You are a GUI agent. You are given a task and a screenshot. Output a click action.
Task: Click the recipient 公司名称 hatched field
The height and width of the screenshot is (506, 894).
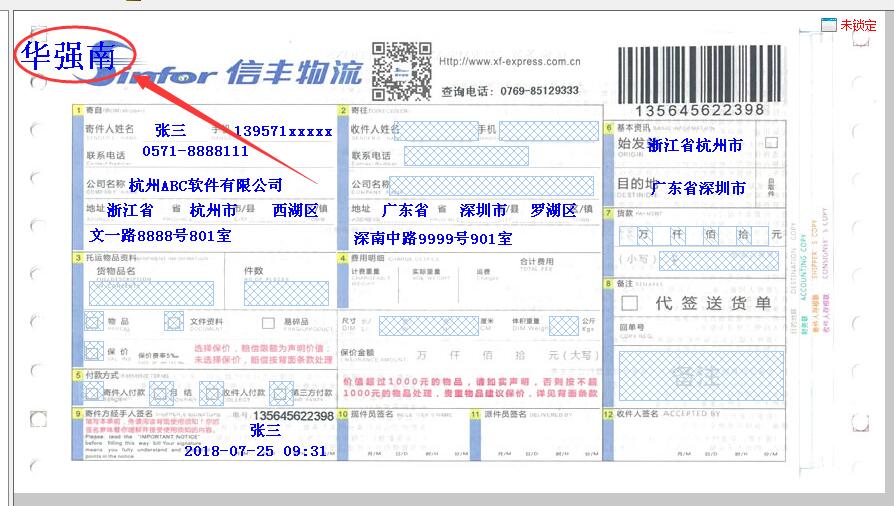pos(491,186)
